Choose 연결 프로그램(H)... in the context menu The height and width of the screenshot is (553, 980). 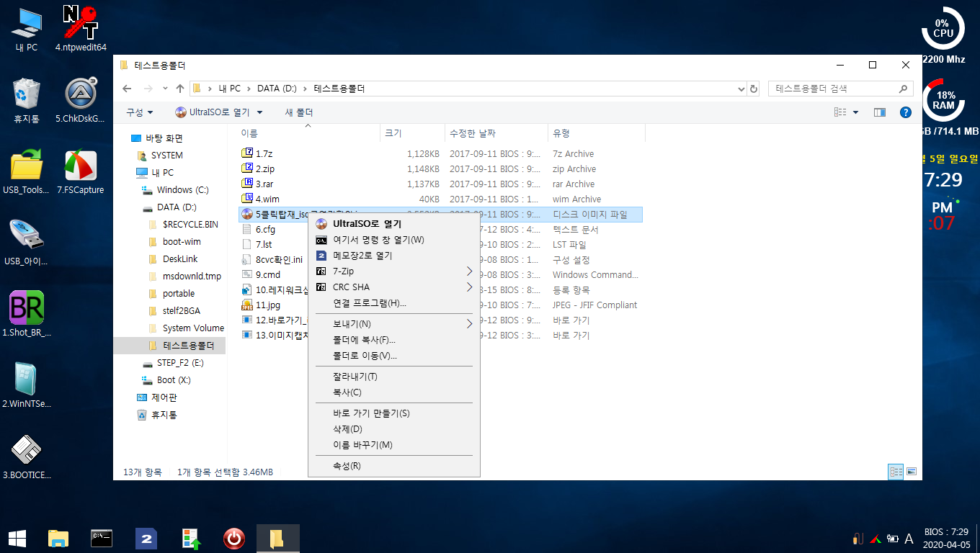tap(393, 303)
